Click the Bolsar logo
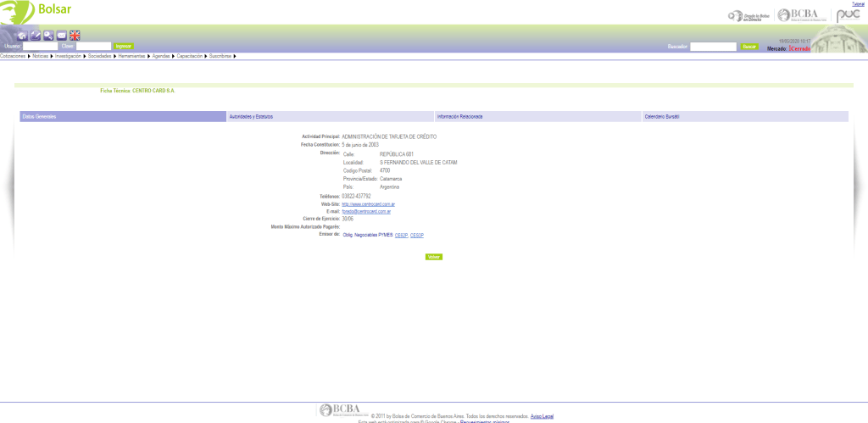Viewport: 868px width, 423px height. 36,11
